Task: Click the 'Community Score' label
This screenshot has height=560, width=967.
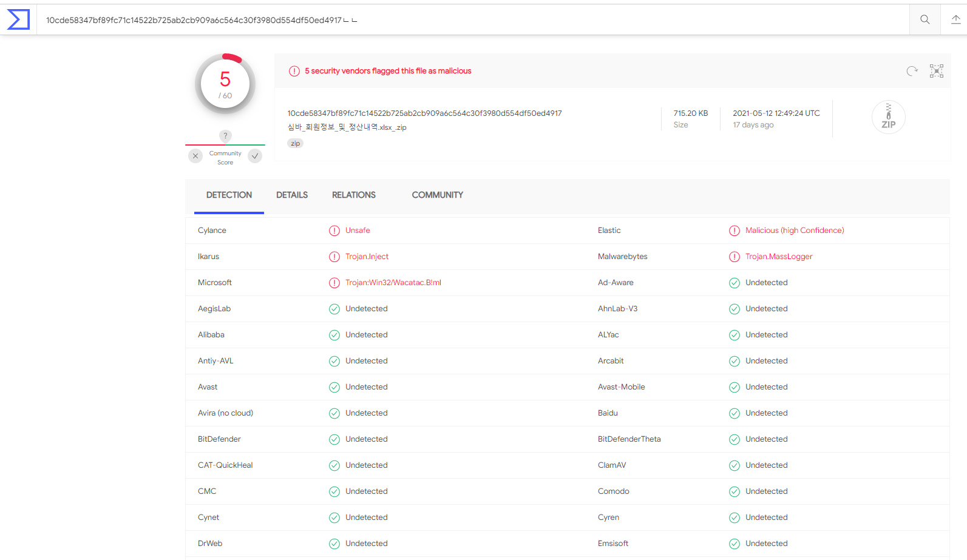Action: point(225,158)
